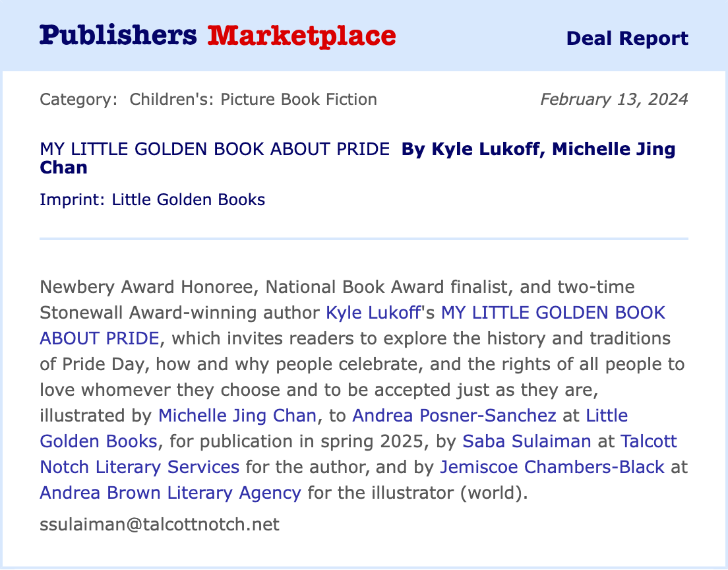Open illustrator Michelle Jing Chan's link
The image size is (728, 570).
237,416
